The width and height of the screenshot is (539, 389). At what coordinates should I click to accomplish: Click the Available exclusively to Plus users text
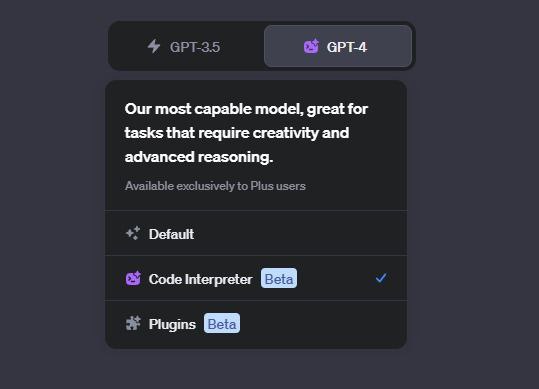[215, 186]
